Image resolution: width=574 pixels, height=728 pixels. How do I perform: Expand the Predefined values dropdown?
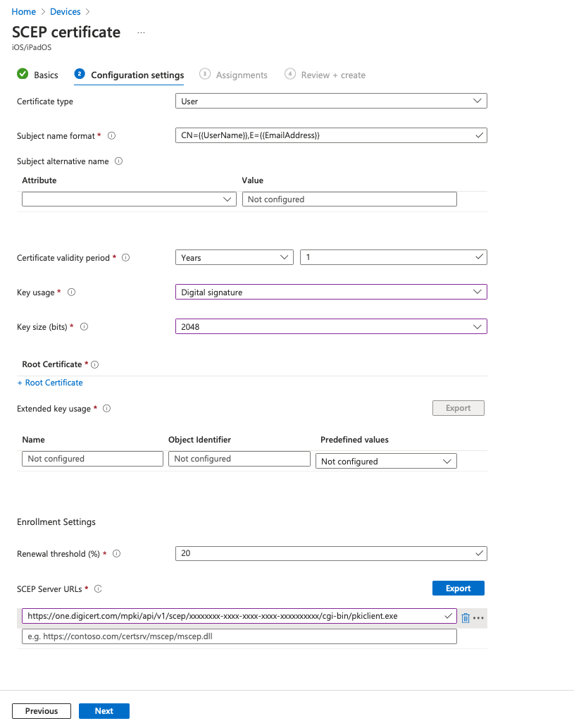(386, 462)
